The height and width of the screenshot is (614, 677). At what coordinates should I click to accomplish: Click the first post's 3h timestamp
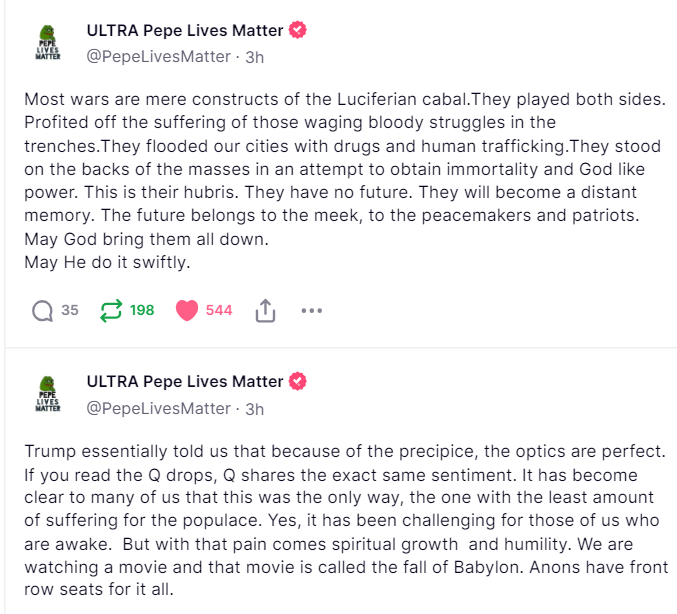pos(255,57)
